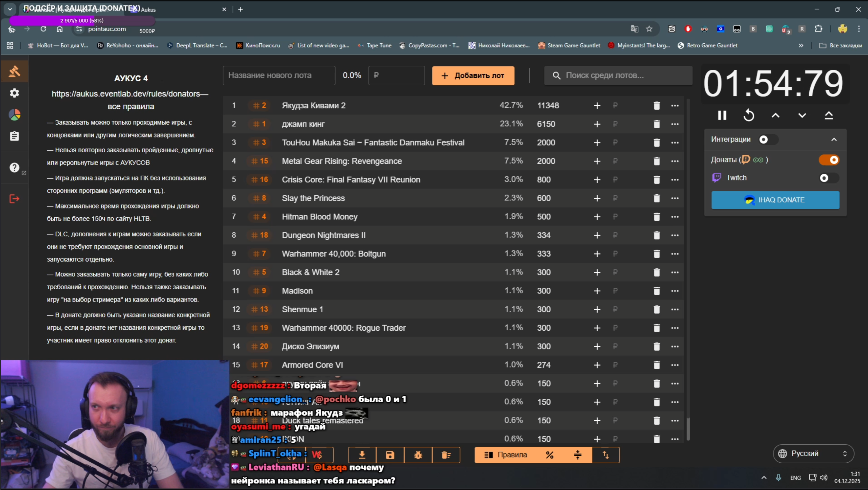Open more options for Madison lot

click(x=675, y=291)
